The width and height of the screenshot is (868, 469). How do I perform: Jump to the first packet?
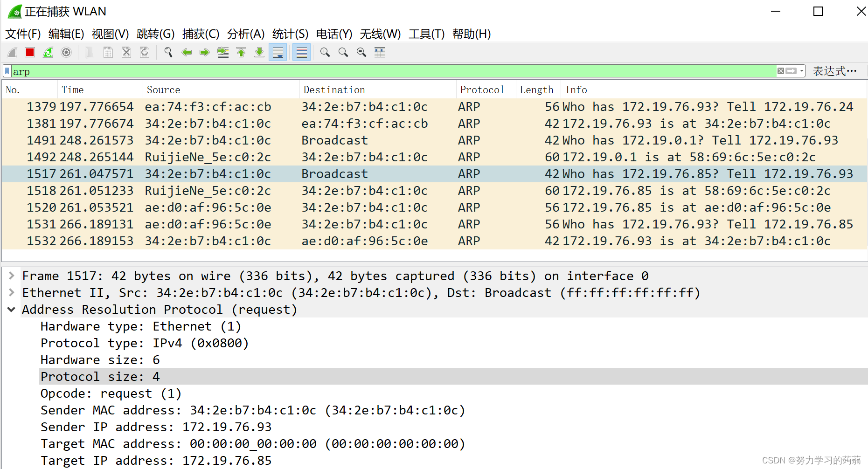(x=241, y=52)
